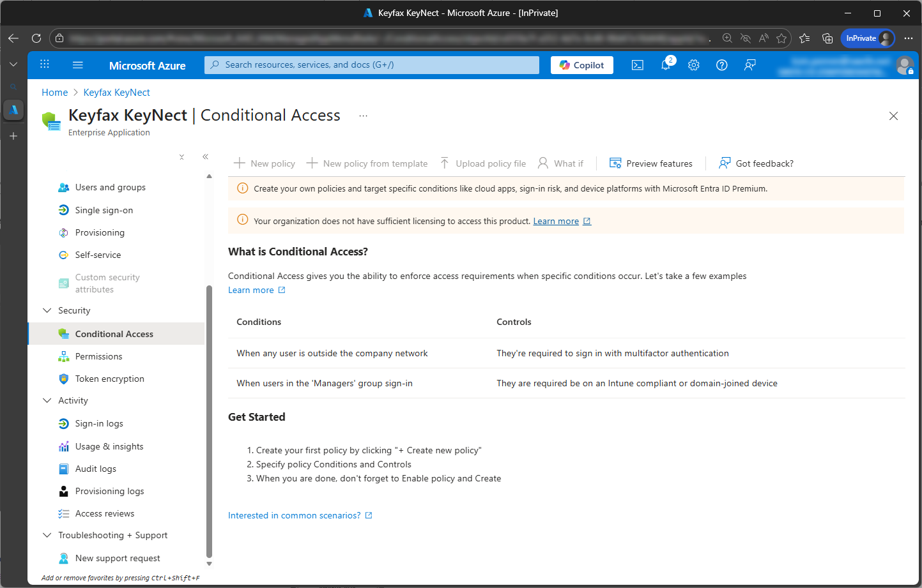922x588 pixels.
Task: Collapse Troubleshooting + Support section
Action: click(47, 535)
